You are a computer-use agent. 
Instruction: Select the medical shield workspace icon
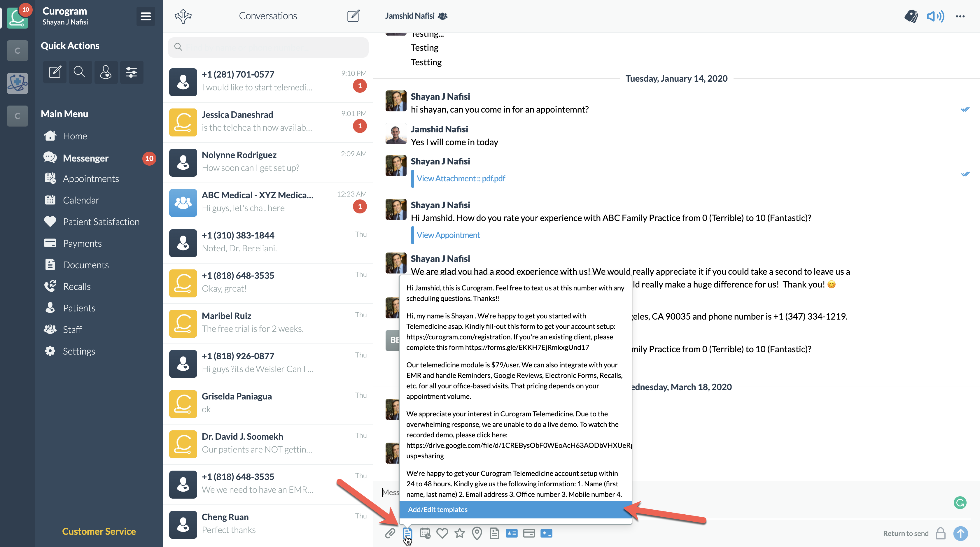point(17,83)
